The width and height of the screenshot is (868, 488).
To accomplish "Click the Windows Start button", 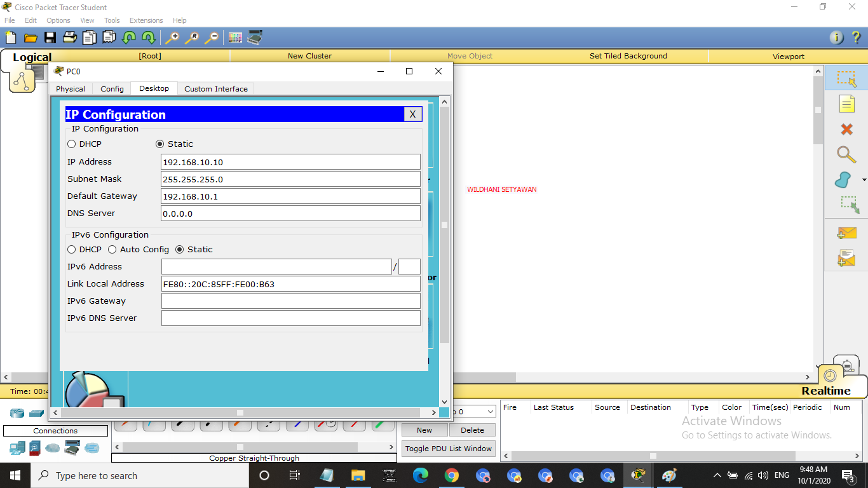I will 15,475.
